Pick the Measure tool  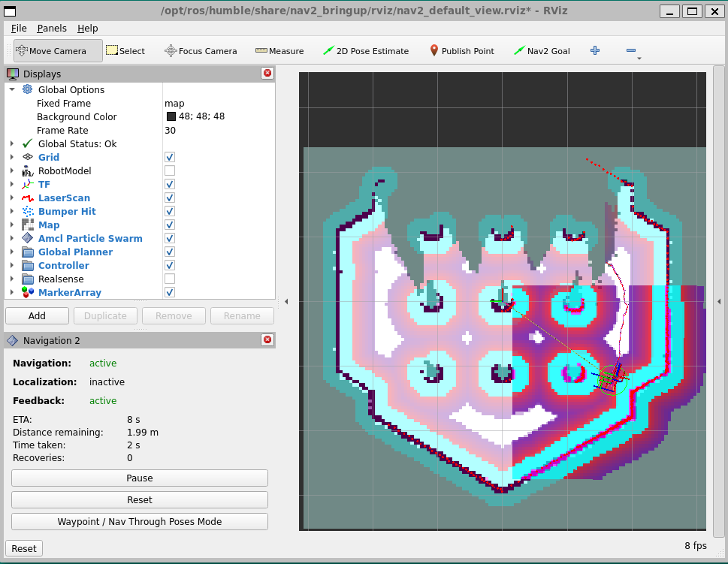click(x=279, y=51)
